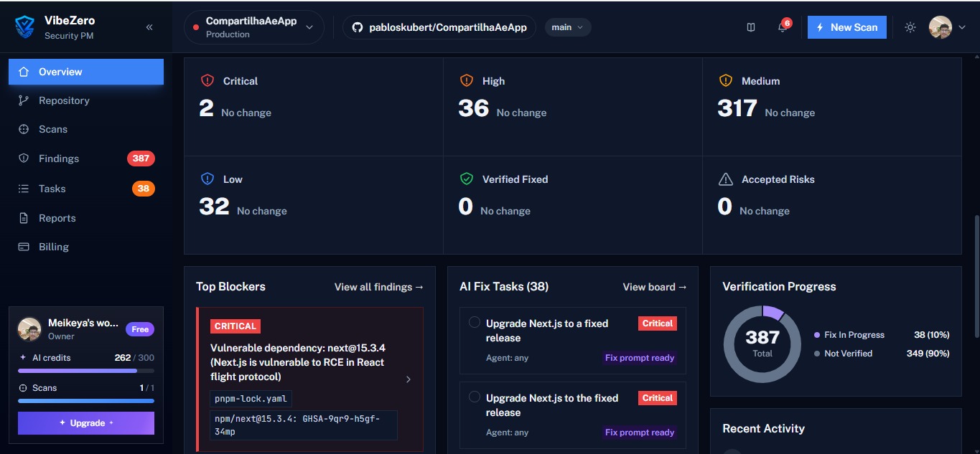The image size is (980, 454).
Task: Click the Billing card icon
Action: click(x=24, y=247)
